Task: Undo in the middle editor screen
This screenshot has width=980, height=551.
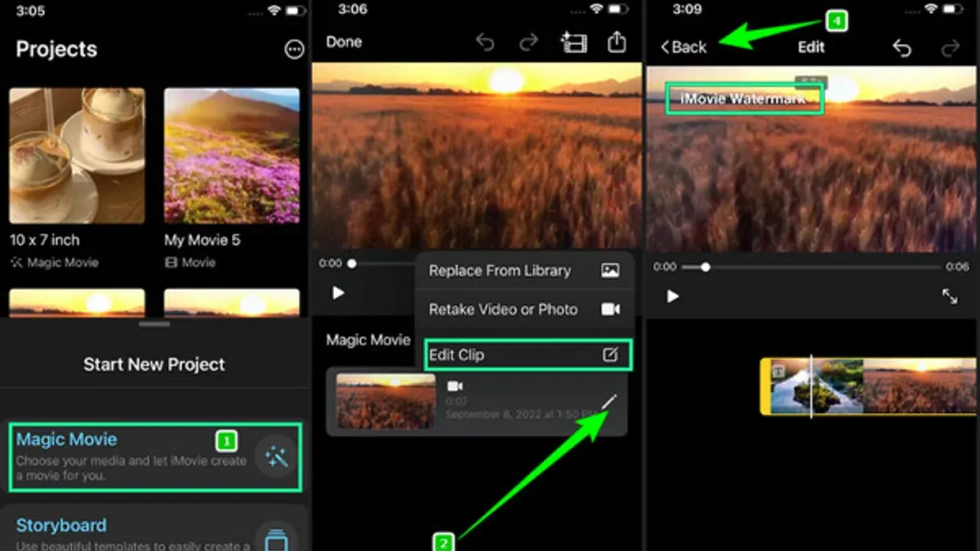Action: coord(485,42)
